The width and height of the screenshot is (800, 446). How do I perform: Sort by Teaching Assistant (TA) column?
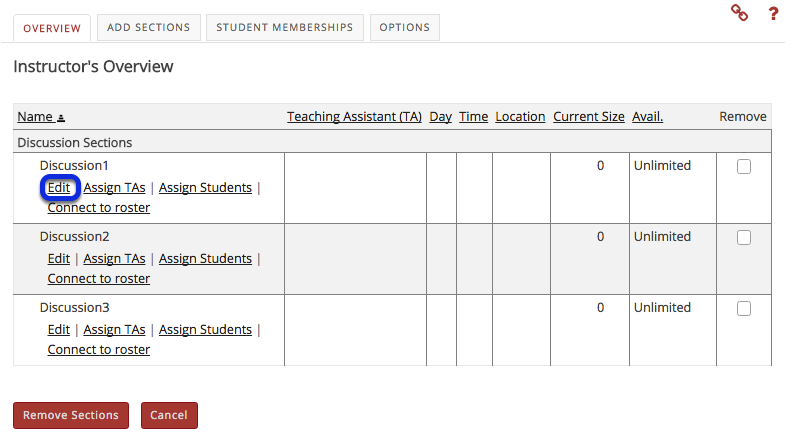point(354,117)
